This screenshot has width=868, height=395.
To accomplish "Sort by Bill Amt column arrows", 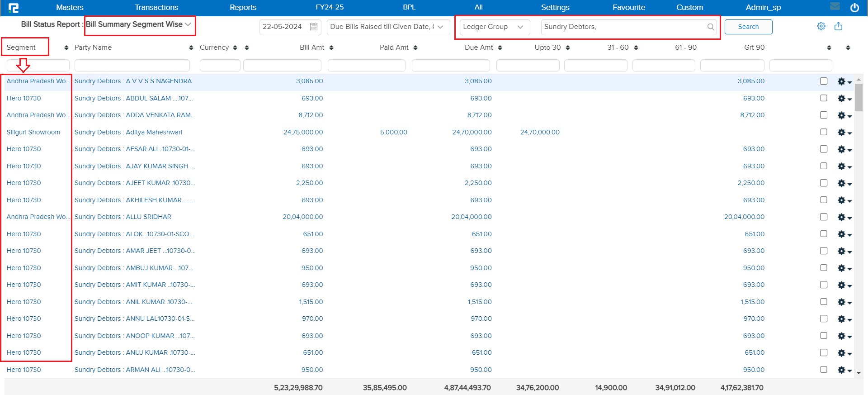I will click(331, 48).
